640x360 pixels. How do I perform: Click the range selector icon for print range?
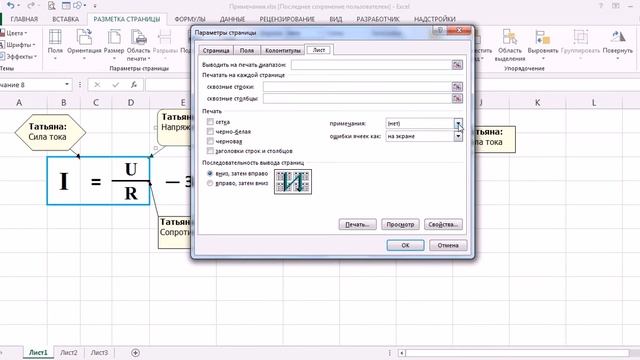click(457, 64)
